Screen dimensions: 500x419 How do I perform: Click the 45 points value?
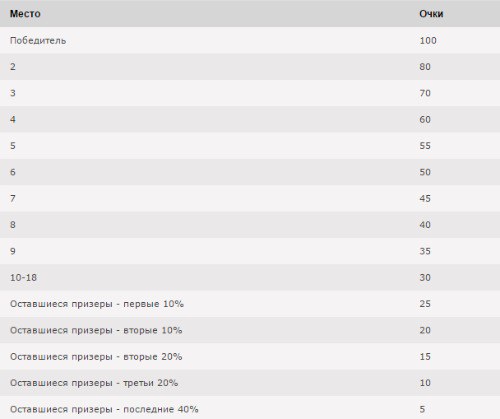425,198
